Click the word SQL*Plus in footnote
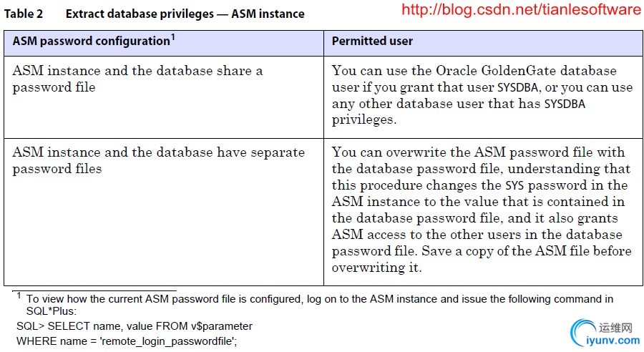644x352 pixels. pyautogui.click(x=51, y=311)
